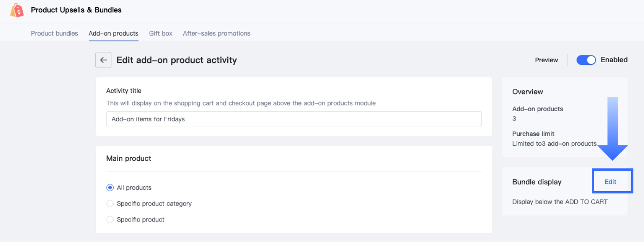Viewport: 644px width, 242px height.
Task: Select the All products radio button
Action: 110,187
